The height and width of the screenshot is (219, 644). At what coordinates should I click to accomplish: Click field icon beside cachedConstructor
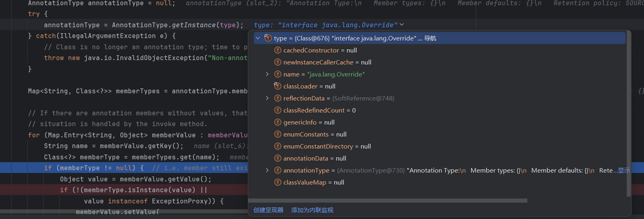click(x=277, y=50)
